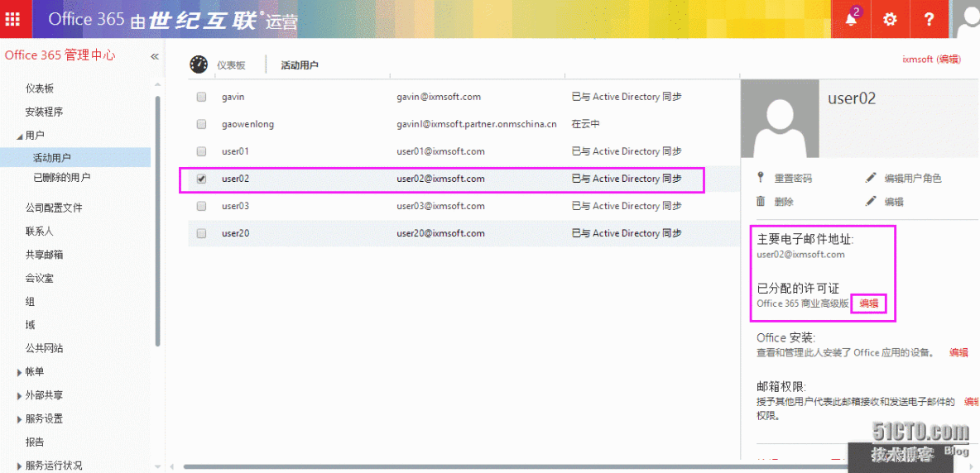Viewport: 980px width, 473px height.
Task: Check the gavin user checkbox
Action: 201,97
